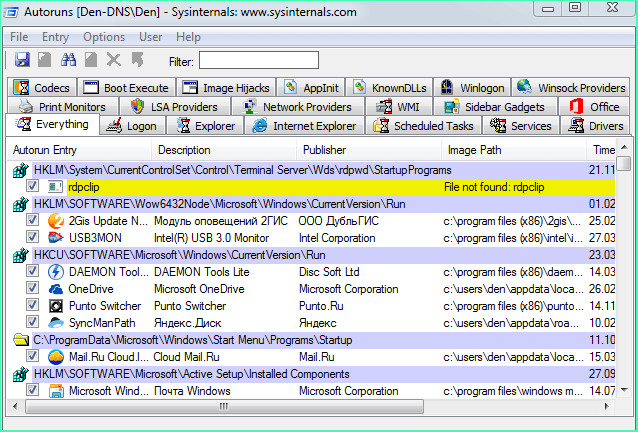This screenshot has width=638, height=432.
Task: Click the 2Gis Update entry icon
Action: [56, 220]
